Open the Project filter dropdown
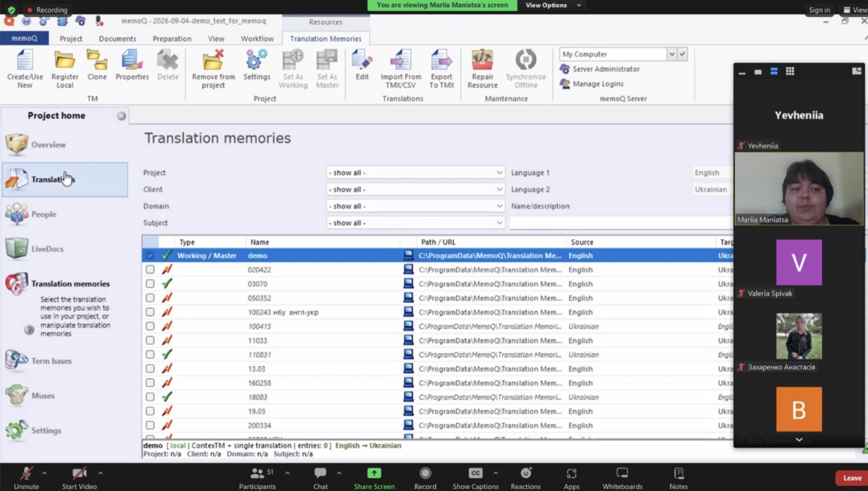Screen dimensions: 868x491 (416, 173)
